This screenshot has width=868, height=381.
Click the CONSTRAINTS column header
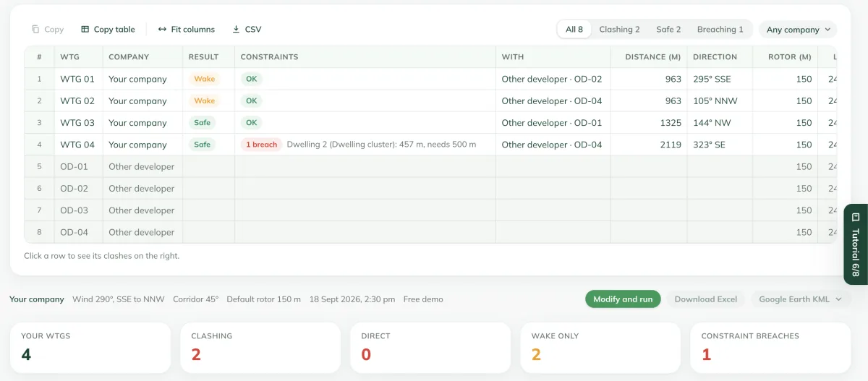tap(365, 57)
